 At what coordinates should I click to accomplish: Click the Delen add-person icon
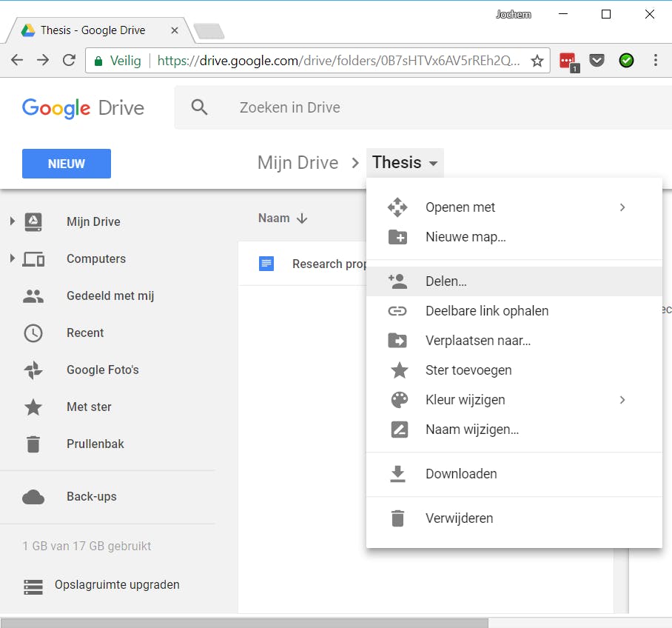point(397,281)
